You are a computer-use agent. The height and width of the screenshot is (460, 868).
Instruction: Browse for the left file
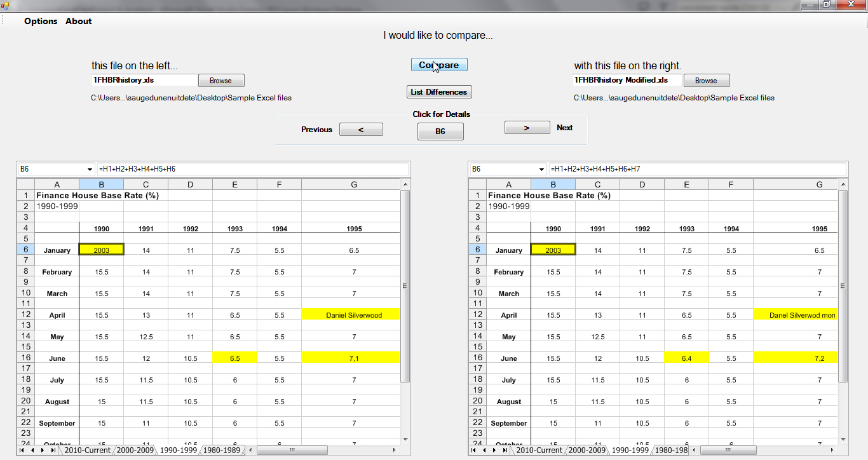(x=221, y=81)
